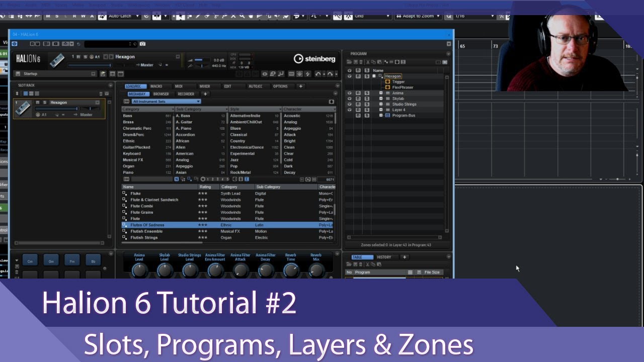Collapse the Hexagon program tree node
Image resolution: width=644 pixels, height=362 pixels.
[374, 76]
